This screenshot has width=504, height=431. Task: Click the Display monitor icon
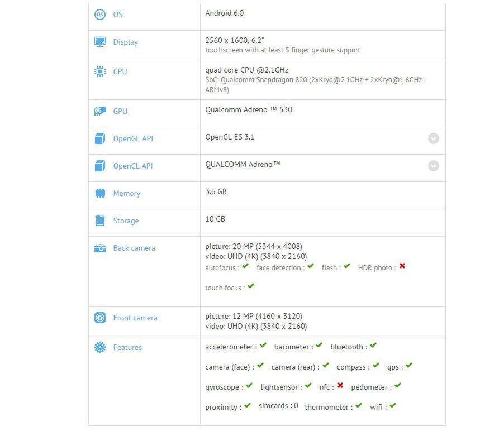100,42
